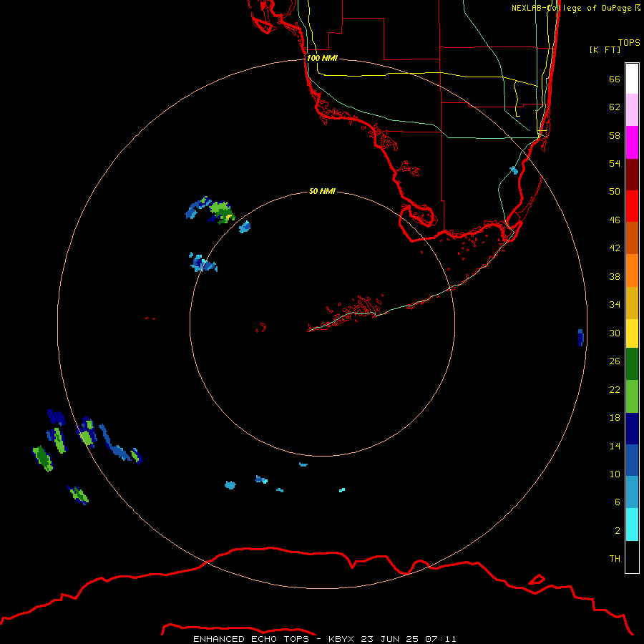Select the legend value 58
644x644 pixels.
point(615,135)
